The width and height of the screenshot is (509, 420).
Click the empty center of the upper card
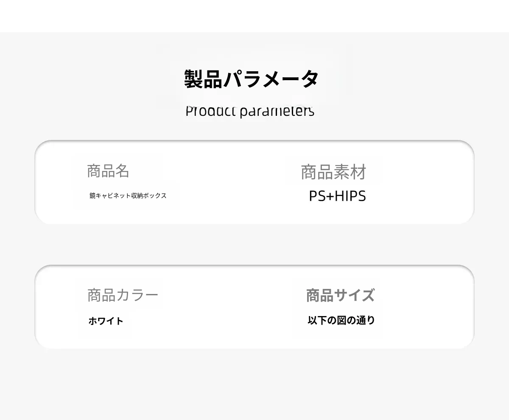coord(238,182)
